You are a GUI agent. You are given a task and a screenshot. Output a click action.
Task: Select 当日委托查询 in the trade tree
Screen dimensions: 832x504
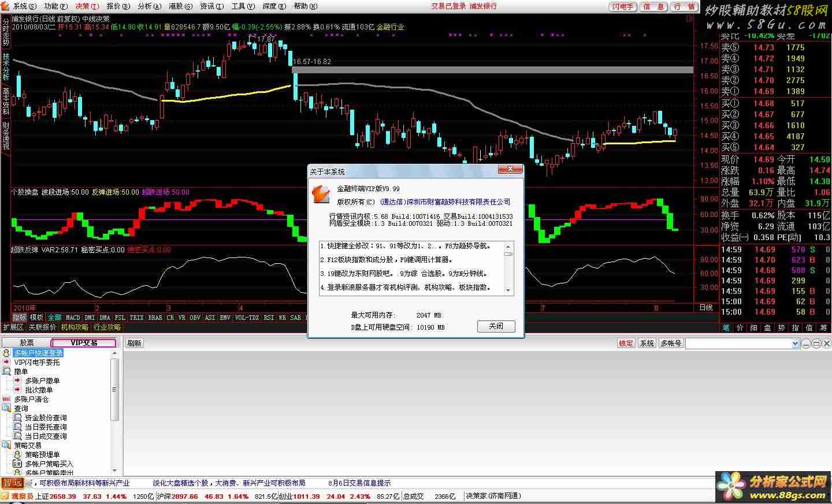click(x=46, y=427)
